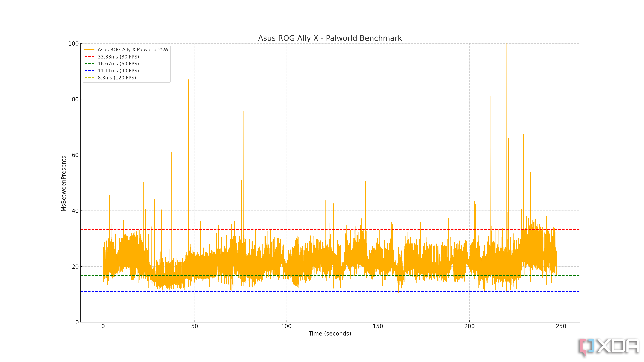Click the orange line swatch in legend
The image size is (644, 362).
[x=90, y=50]
